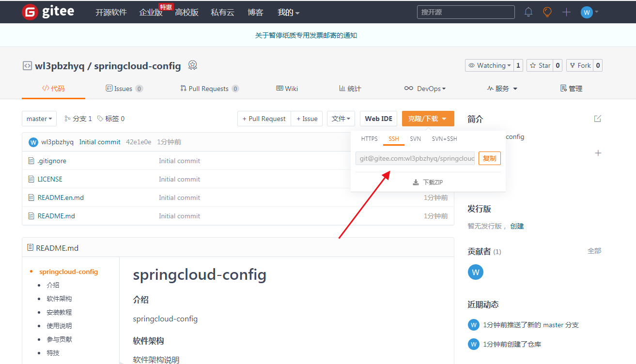View all contributors via 全部

pyautogui.click(x=594, y=251)
